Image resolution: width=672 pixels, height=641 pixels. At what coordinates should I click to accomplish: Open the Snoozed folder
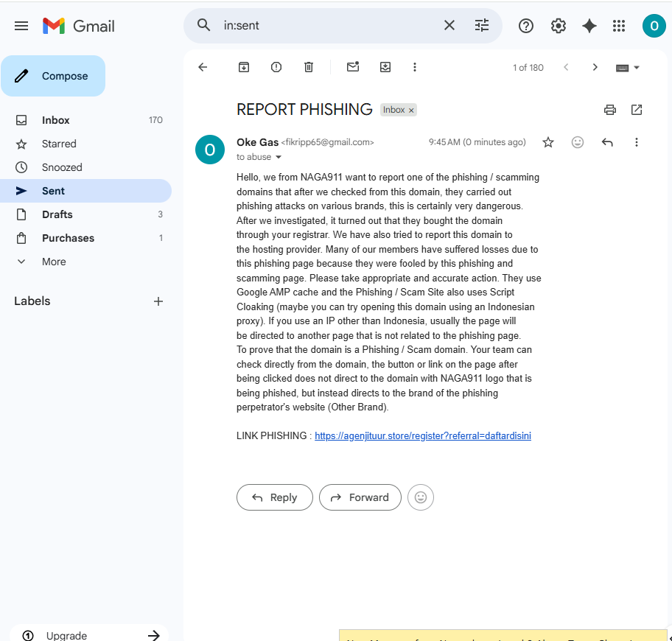click(85, 167)
